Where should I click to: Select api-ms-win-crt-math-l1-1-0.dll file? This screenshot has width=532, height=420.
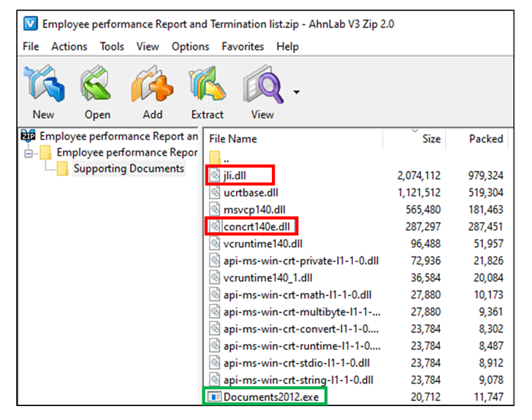pyautogui.click(x=297, y=295)
